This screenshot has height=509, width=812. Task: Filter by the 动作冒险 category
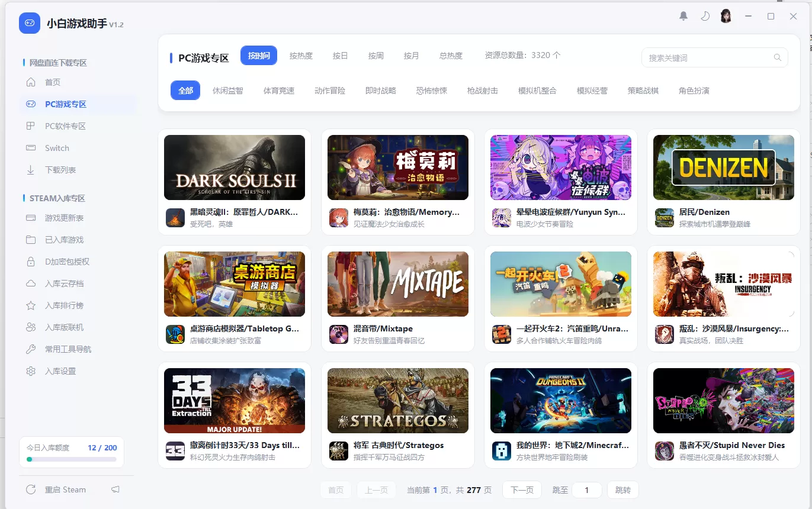tap(330, 91)
